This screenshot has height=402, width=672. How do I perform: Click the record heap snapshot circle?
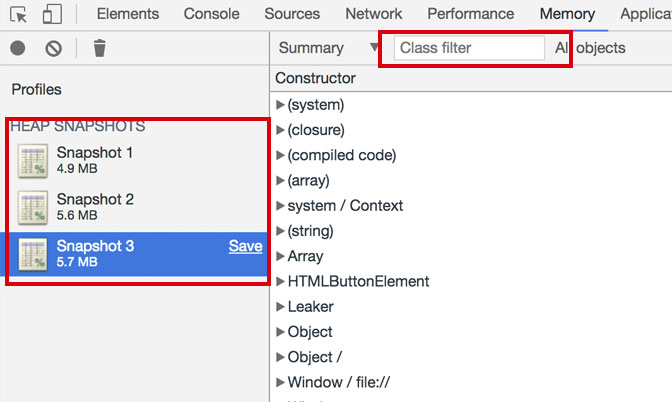(x=18, y=48)
